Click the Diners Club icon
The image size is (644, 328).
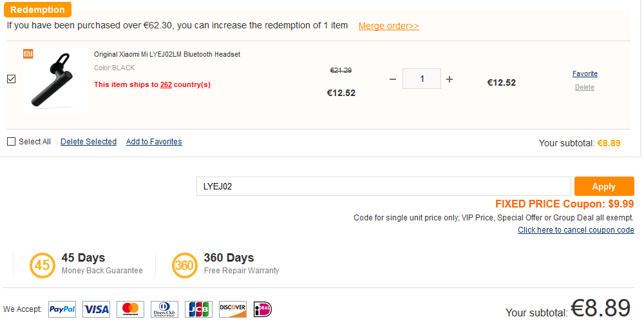[165, 309]
